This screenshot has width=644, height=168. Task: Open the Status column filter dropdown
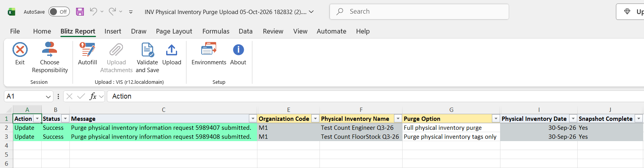(x=66, y=119)
